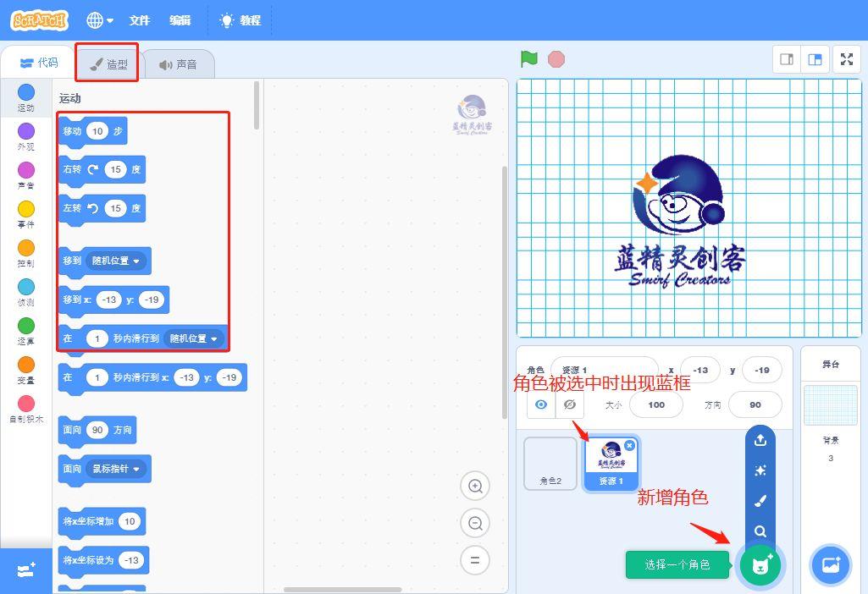Edit seconds in 秒内滑行到 x y block

click(97, 377)
